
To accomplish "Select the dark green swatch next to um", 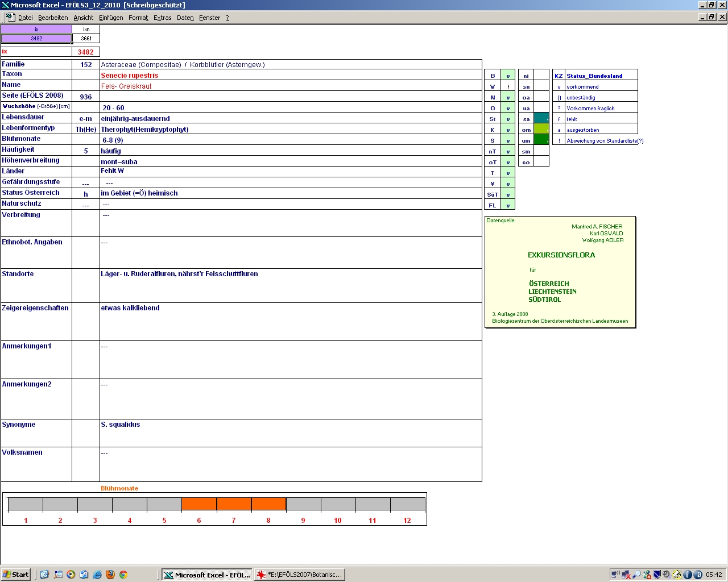I will pyautogui.click(x=541, y=140).
